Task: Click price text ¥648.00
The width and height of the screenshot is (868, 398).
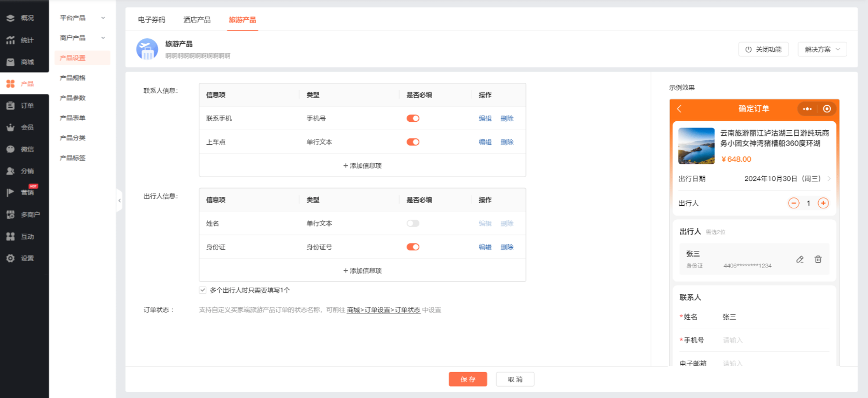Action: tap(736, 159)
